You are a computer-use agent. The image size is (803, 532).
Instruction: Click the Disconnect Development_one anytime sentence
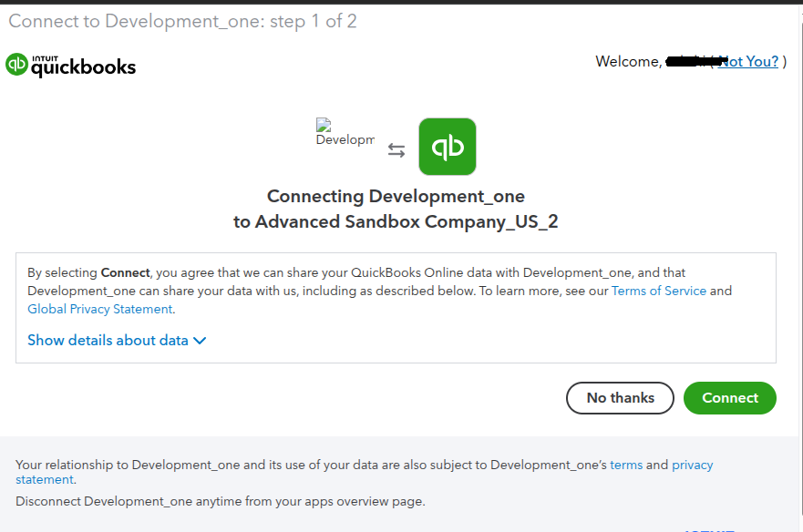coord(220,501)
